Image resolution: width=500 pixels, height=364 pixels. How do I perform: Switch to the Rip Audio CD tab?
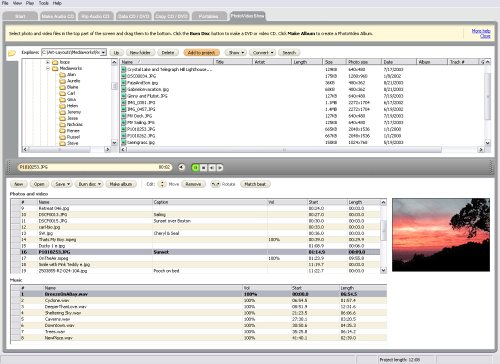click(95, 16)
